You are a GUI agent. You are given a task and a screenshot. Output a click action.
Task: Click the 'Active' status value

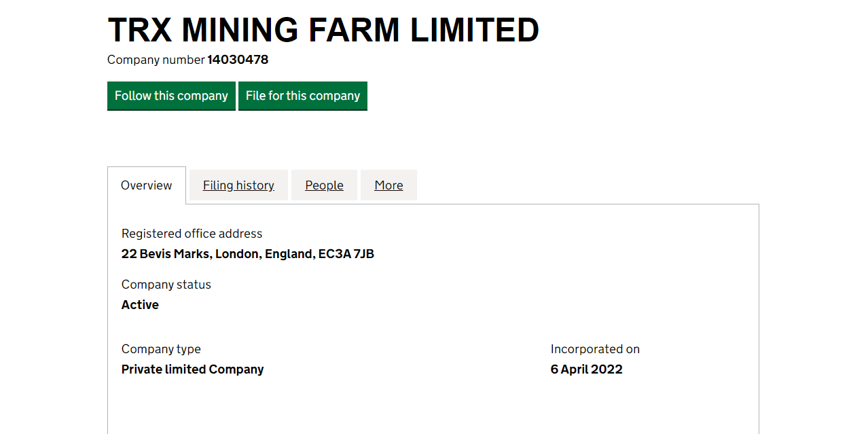(140, 305)
